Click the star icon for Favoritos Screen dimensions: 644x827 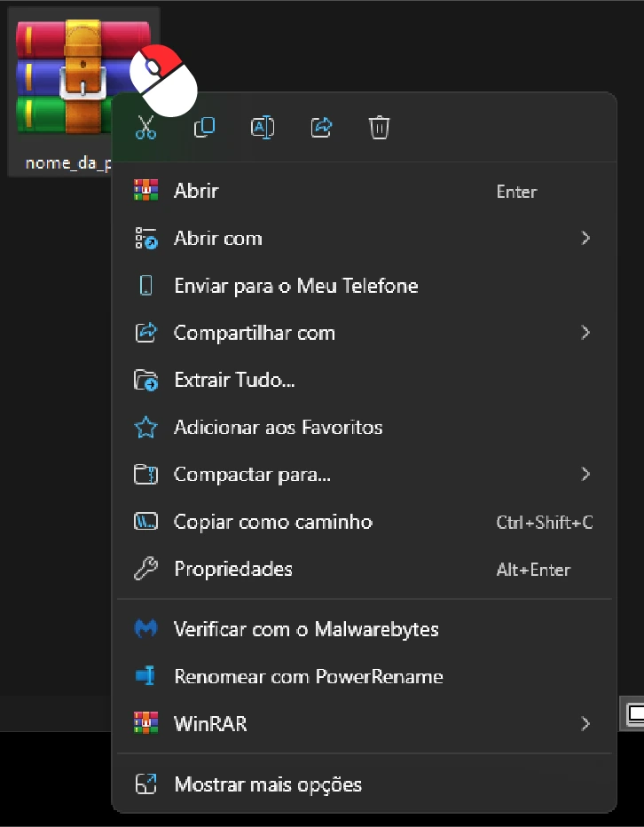145,428
